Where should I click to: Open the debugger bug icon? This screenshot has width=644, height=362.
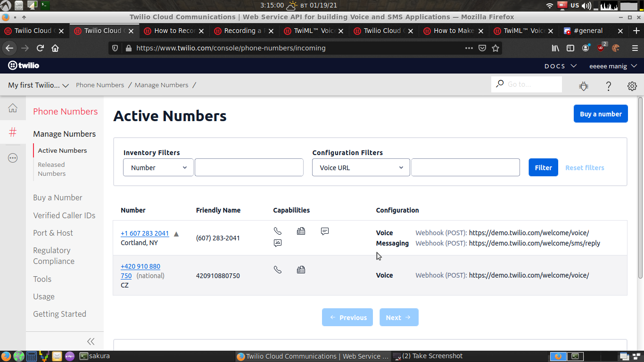pos(584,86)
